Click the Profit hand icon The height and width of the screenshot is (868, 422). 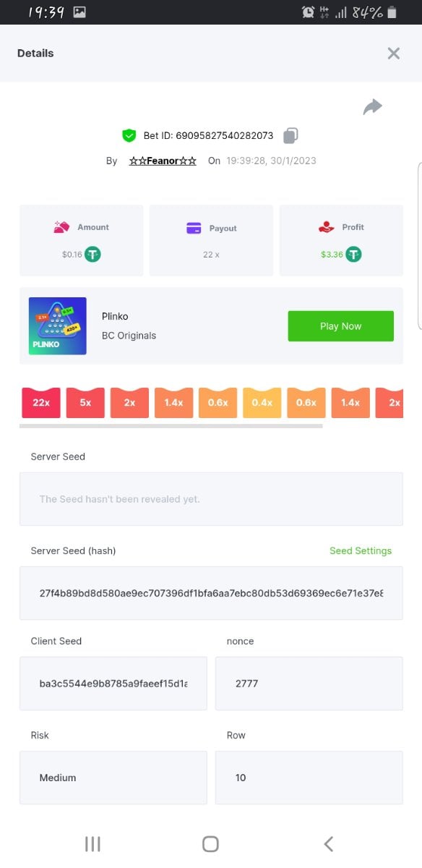point(327,227)
